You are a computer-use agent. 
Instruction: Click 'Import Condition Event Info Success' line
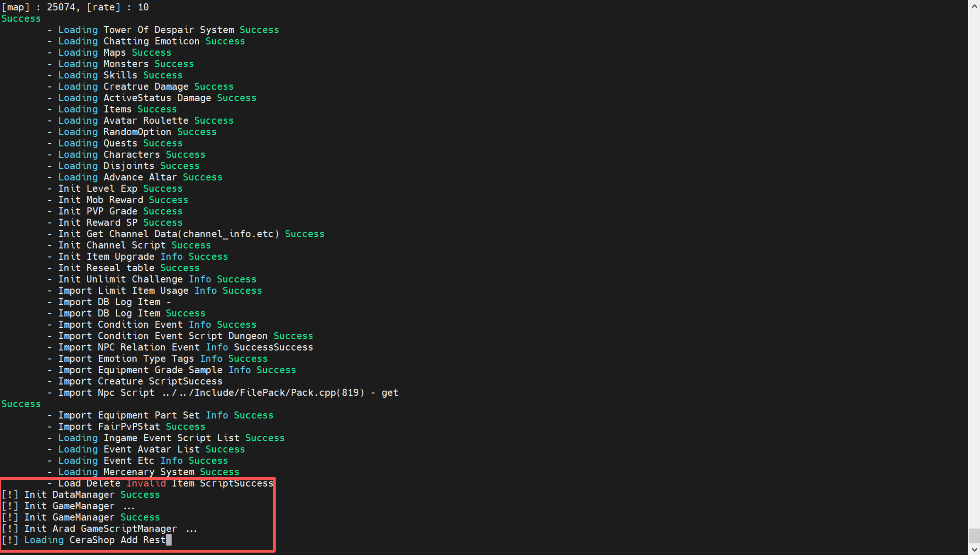152,324
